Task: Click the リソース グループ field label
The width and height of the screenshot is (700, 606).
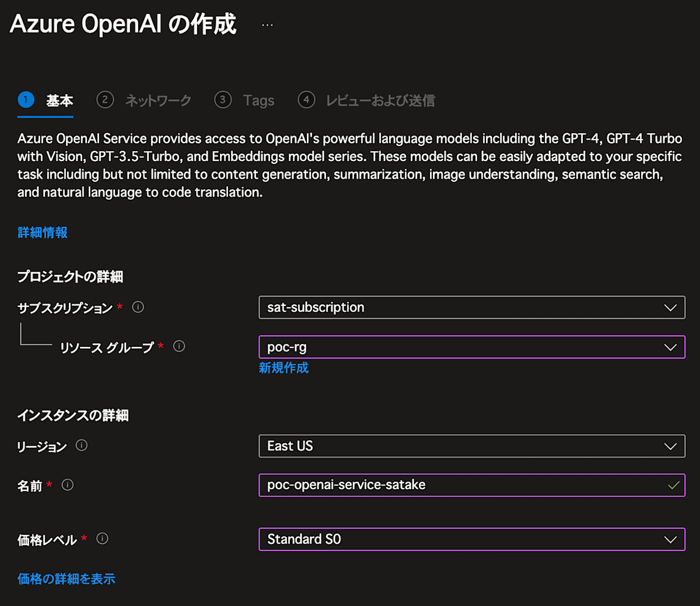Action: 107,347
